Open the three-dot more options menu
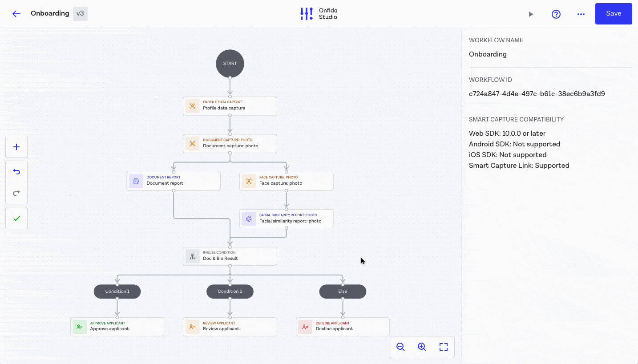638x364 pixels. tap(581, 14)
